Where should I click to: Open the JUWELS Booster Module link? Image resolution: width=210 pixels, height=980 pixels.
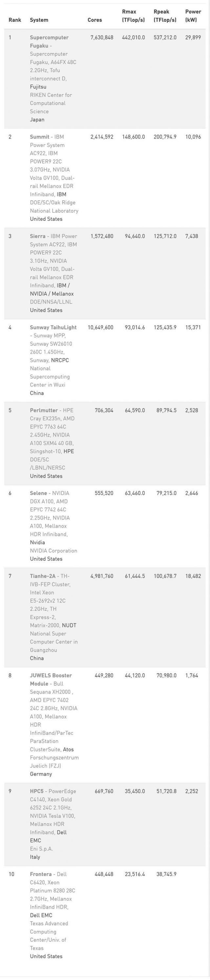[51, 679]
